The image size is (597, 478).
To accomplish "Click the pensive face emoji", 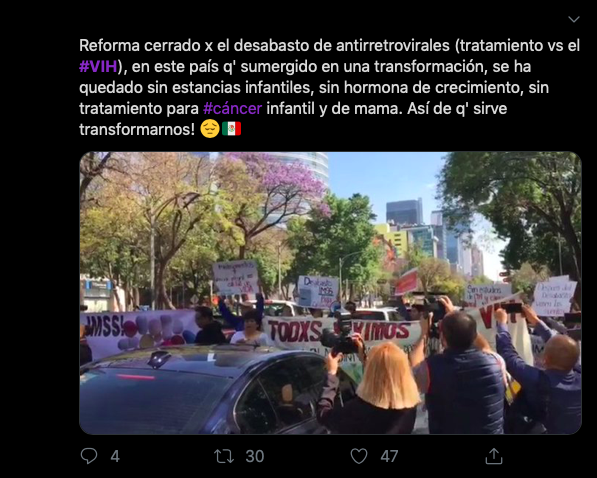I will [210, 129].
